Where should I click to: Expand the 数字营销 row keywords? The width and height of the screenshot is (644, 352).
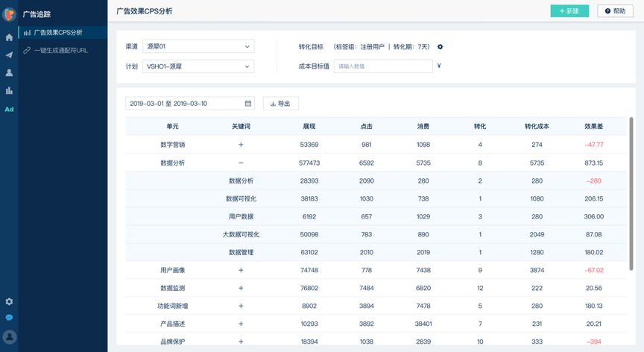tap(241, 145)
